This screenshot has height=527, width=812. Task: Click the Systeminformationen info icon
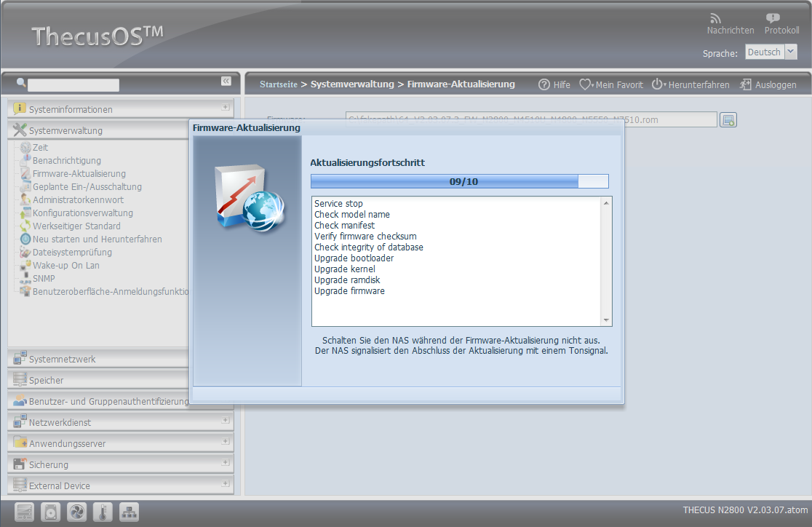point(20,108)
